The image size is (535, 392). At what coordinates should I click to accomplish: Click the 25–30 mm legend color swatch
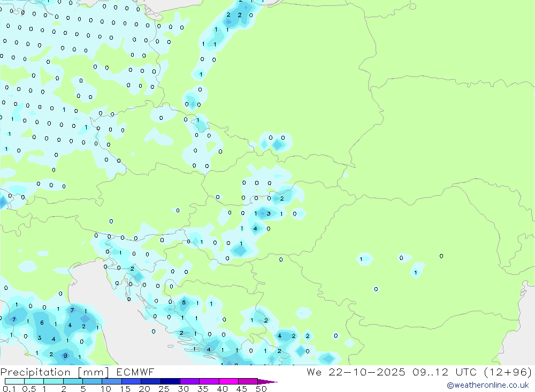(170, 381)
